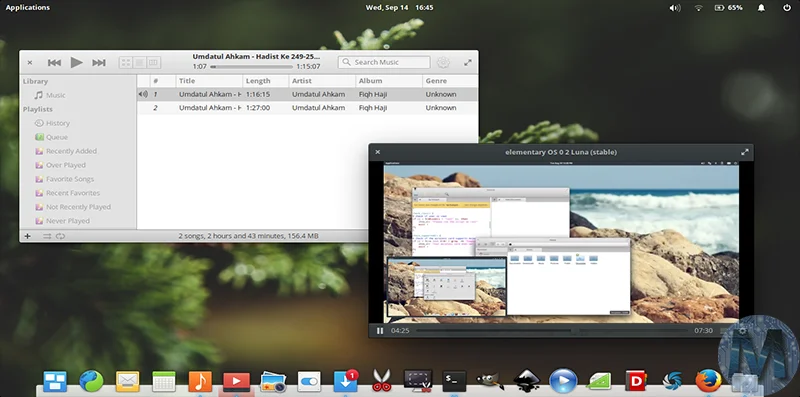The image size is (800, 397).
Task: Open the download icon with badge 1
Action: (345, 381)
